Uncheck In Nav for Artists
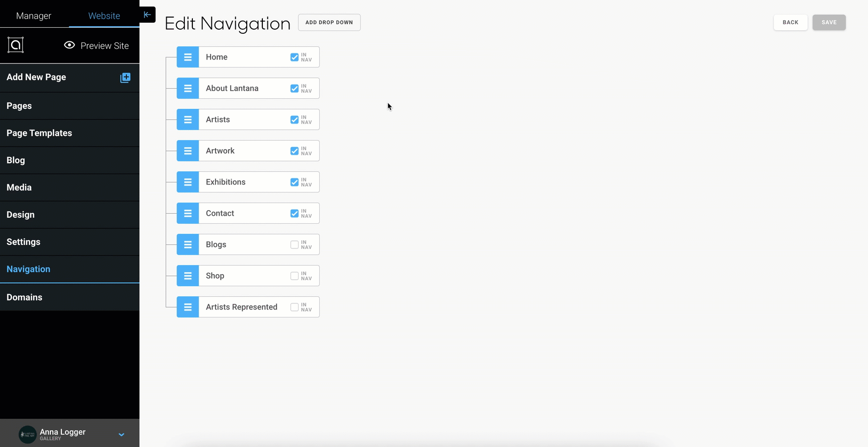This screenshot has height=447, width=868. 295,120
